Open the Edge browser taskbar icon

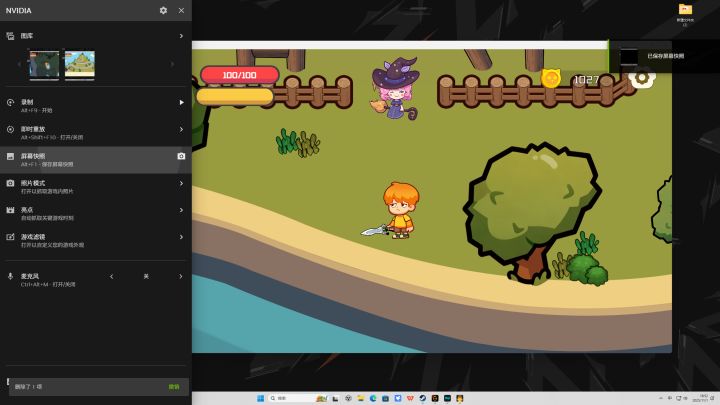[373, 398]
